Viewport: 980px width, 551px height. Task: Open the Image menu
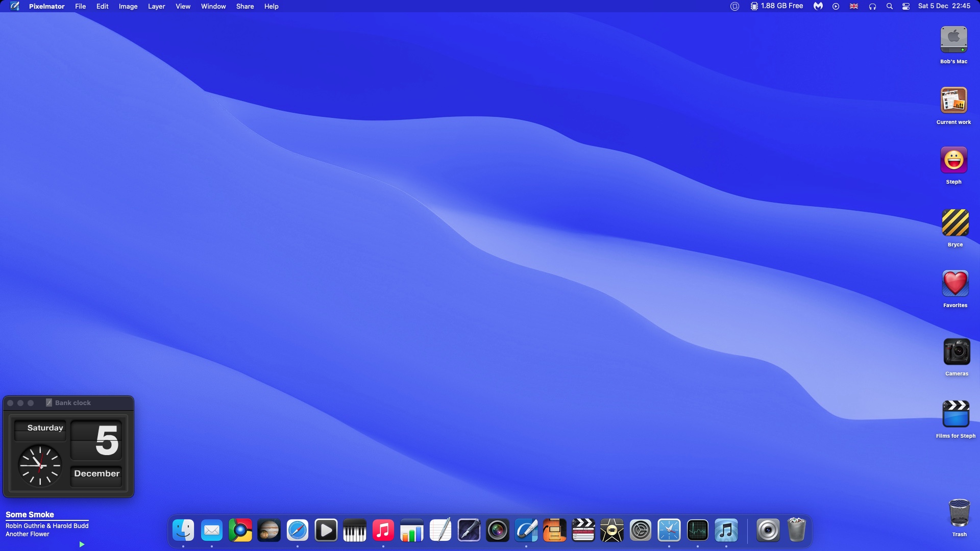pos(128,6)
